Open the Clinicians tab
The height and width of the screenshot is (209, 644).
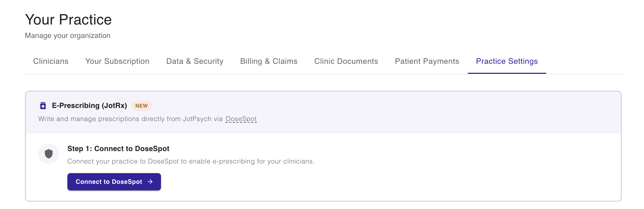(x=51, y=61)
